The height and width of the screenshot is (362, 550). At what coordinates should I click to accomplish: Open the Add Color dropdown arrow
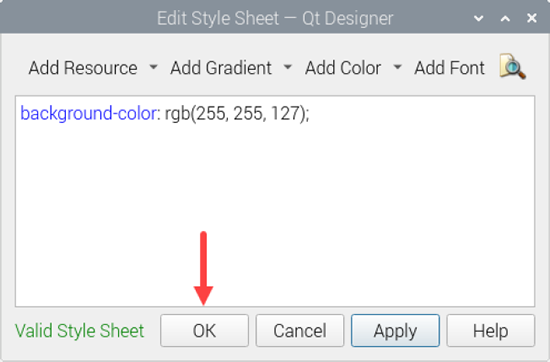397,67
